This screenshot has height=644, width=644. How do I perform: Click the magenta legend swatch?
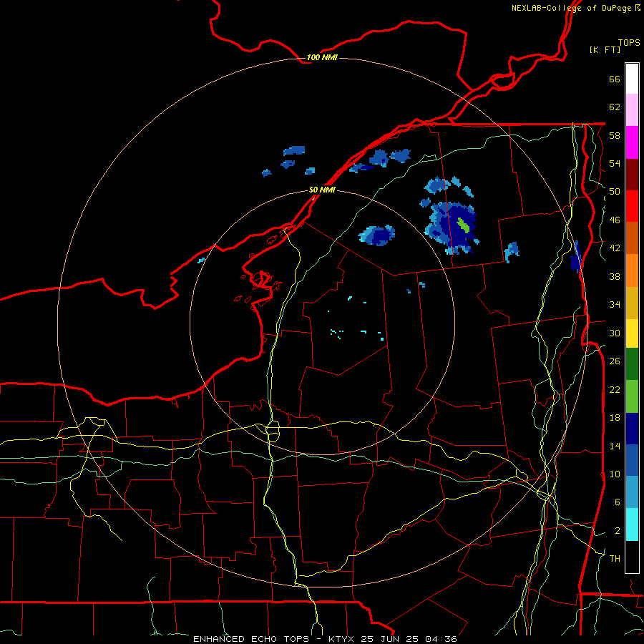pyautogui.click(x=632, y=142)
